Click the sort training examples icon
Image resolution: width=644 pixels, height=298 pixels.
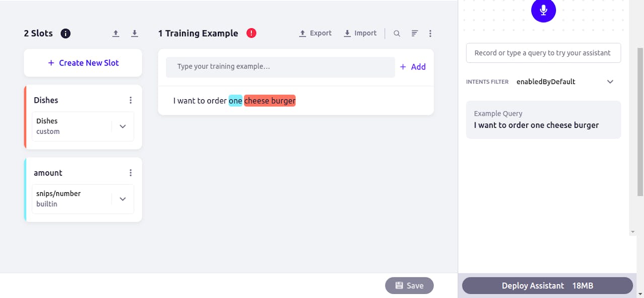[x=415, y=34]
